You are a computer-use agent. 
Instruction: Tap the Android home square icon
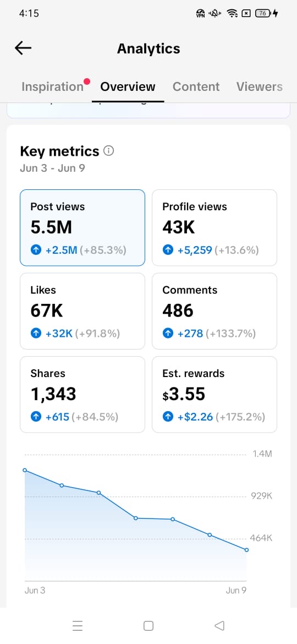[x=148, y=625]
